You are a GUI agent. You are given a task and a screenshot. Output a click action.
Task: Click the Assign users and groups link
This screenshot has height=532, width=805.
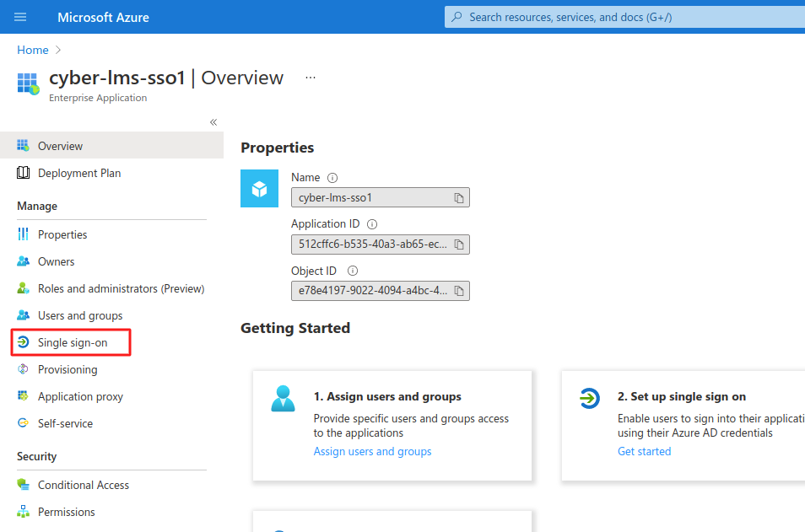point(372,451)
